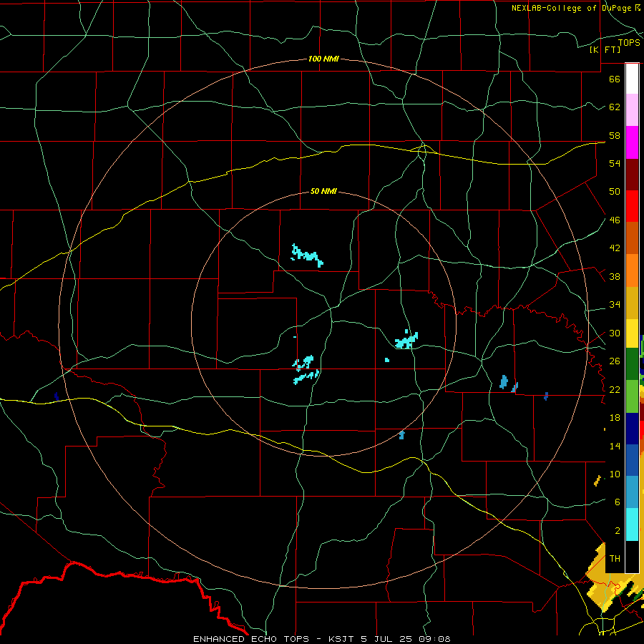Select the legend value 58

(615, 135)
